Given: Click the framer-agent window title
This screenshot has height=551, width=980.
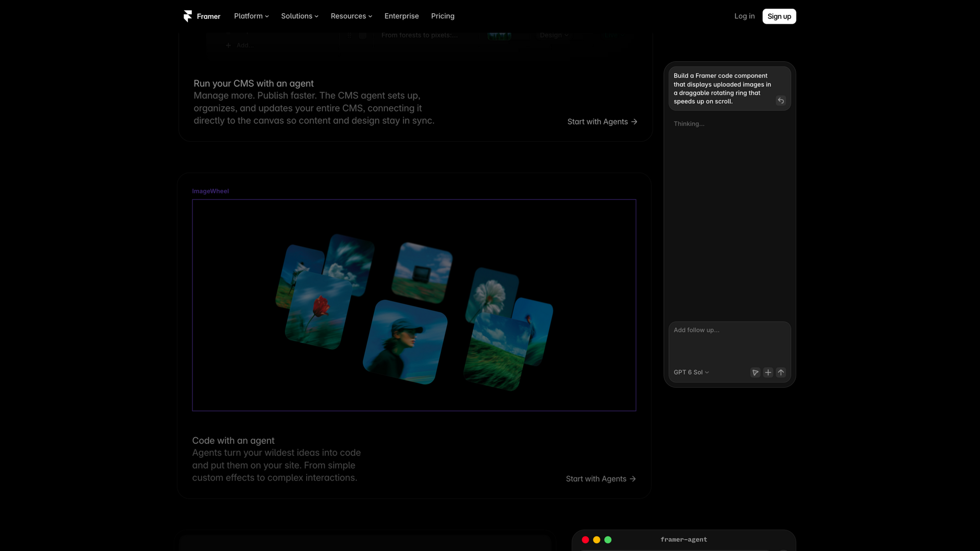Looking at the screenshot, I should click(683, 540).
